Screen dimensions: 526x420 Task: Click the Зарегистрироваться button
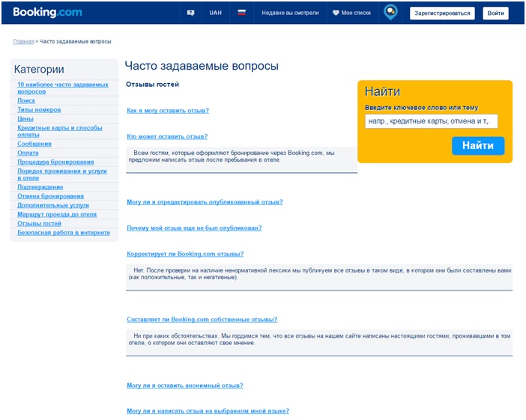pos(442,13)
